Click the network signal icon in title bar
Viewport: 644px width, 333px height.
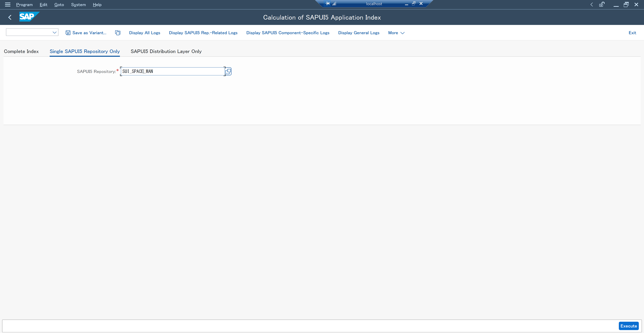click(334, 4)
